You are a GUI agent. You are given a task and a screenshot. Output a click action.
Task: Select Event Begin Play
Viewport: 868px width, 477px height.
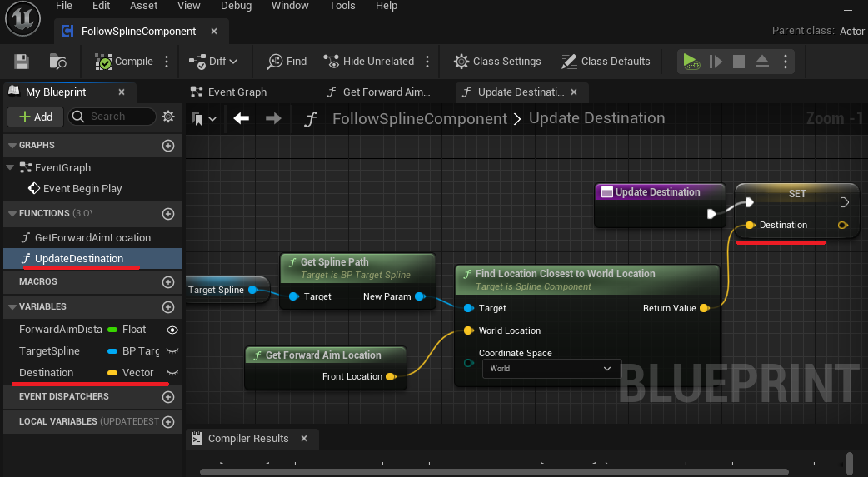click(75, 189)
